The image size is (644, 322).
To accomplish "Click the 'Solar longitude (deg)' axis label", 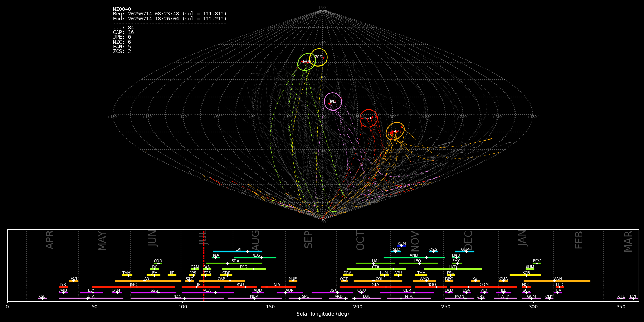I will (323, 314).
